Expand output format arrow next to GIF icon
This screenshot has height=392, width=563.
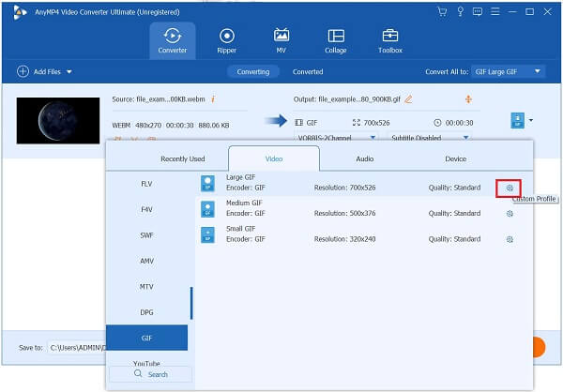[531, 120]
